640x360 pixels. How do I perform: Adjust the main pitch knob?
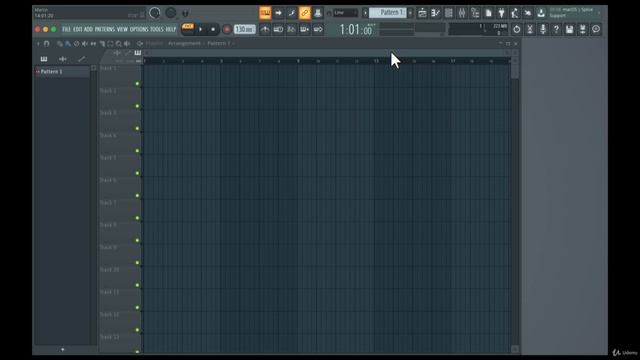(x=171, y=13)
